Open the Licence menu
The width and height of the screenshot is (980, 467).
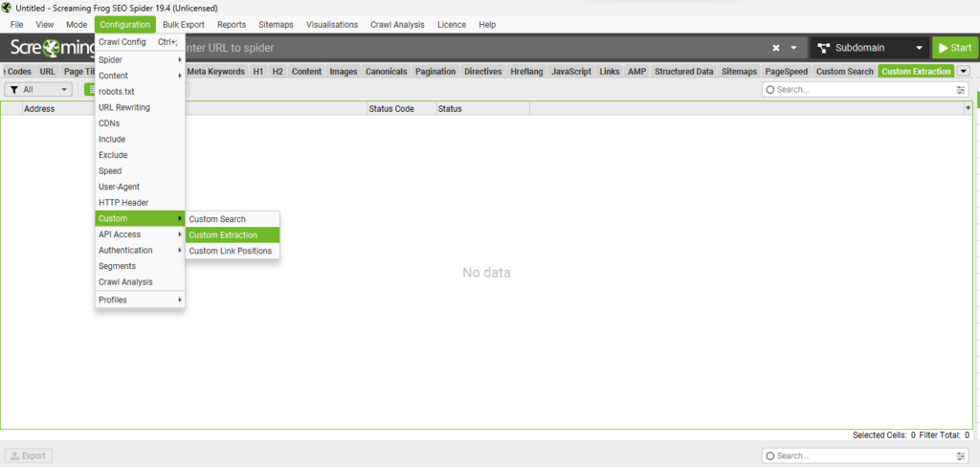[x=452, y=25]
